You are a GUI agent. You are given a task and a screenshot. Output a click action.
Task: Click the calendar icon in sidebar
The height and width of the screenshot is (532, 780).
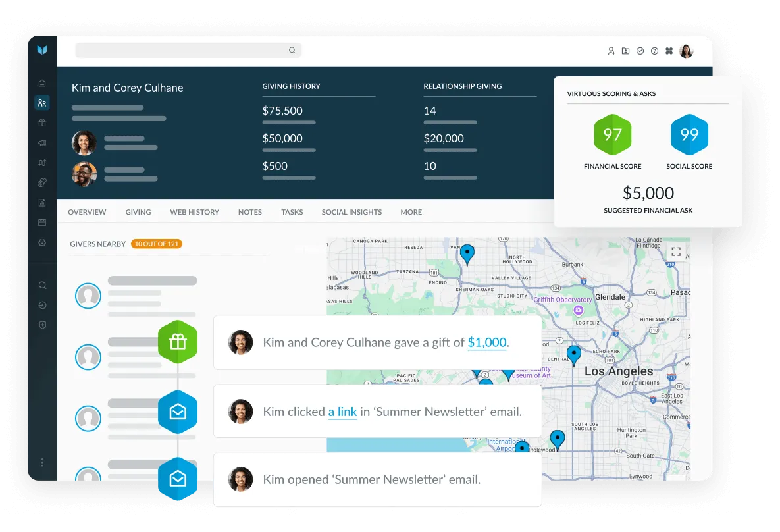(x=42, y=223)
